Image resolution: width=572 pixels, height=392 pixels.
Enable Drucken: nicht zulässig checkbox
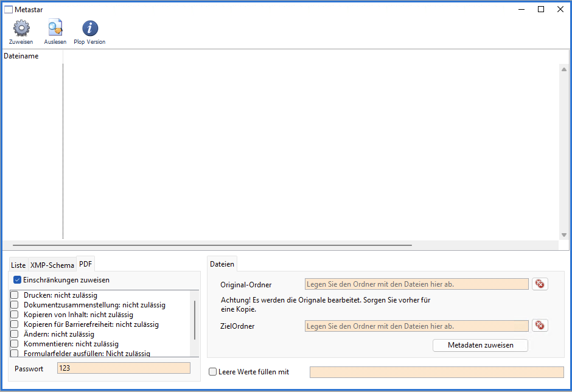point(15,295)
